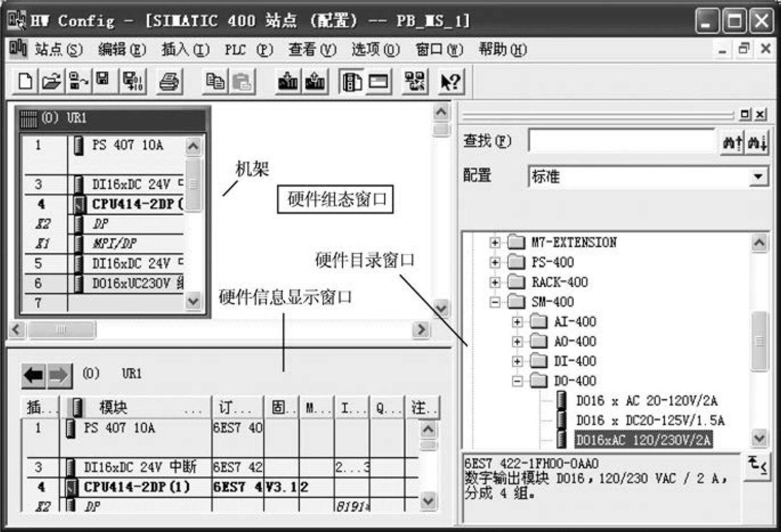This screenshot has width=781, height=532.
Task: Click the icon button beside the module description
Action: [758, 466]
